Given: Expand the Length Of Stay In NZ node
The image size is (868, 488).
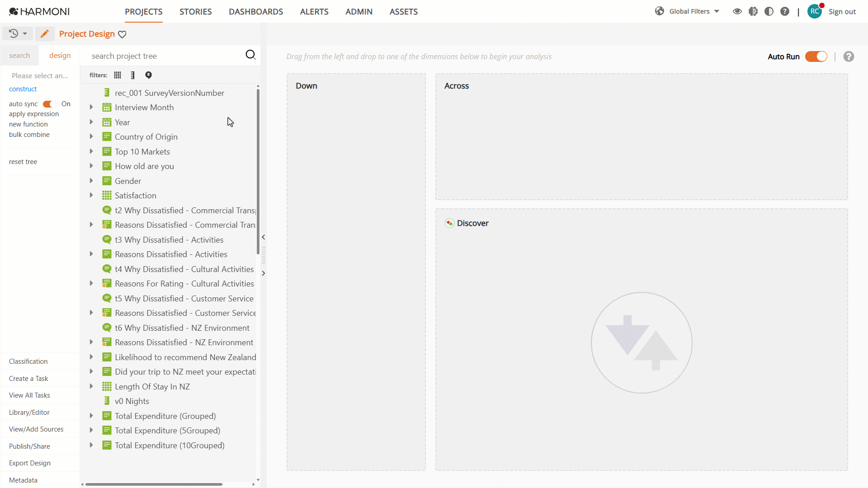Looking at the screenshot, I should (x=91, y=386).
